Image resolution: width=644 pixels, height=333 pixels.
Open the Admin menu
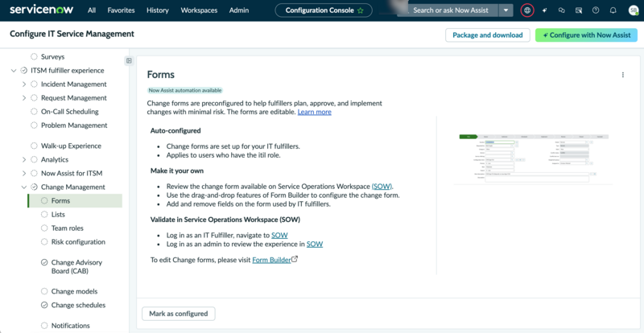click(x=239, y=10)
